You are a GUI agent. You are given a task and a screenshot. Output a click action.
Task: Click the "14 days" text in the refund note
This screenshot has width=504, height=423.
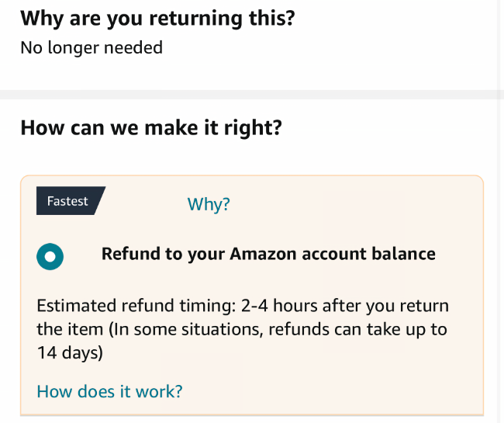point(70,352)
